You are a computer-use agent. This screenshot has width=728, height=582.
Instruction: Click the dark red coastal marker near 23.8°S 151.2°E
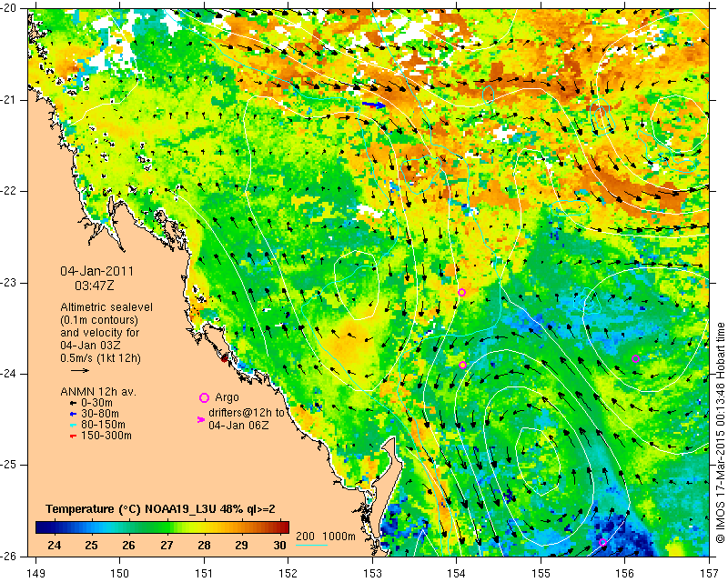point(225,358)
